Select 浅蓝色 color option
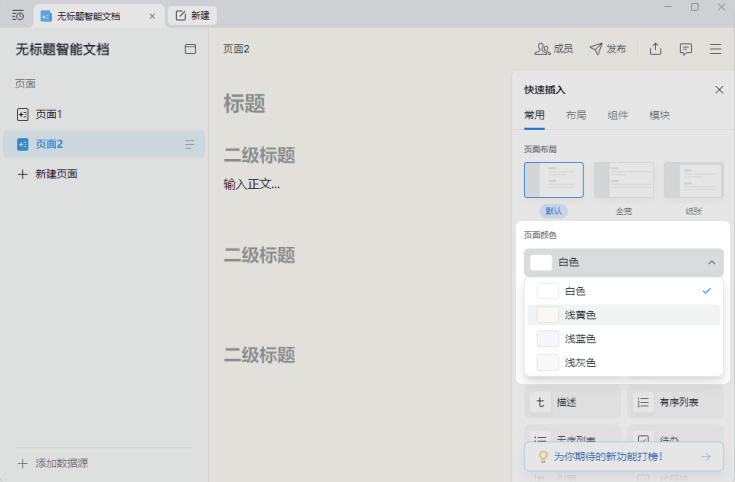Screen dimensions: 735x482 pos(623,339)
